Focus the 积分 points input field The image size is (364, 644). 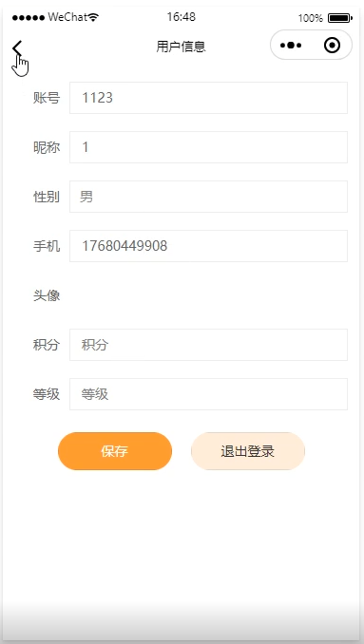[208, 345]
